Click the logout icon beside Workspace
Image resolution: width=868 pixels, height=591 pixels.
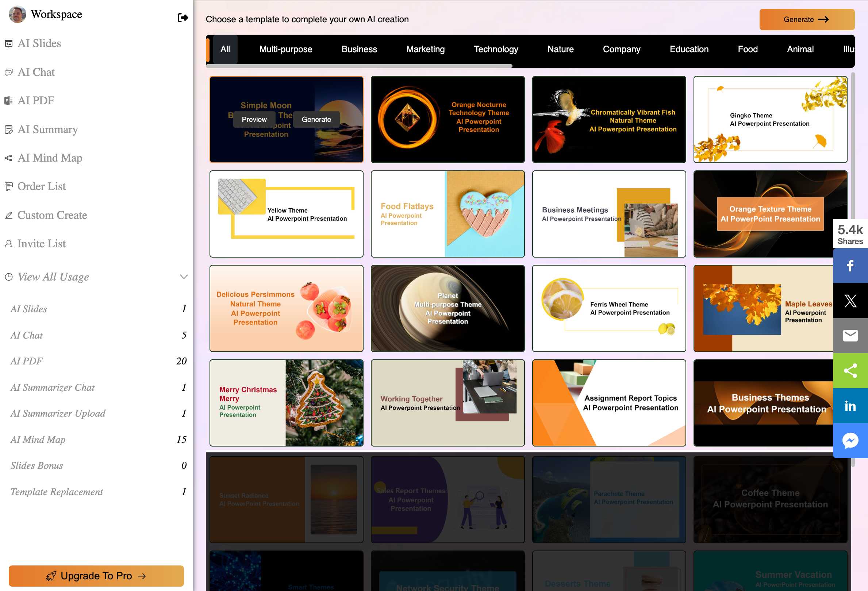click(183, 18)
